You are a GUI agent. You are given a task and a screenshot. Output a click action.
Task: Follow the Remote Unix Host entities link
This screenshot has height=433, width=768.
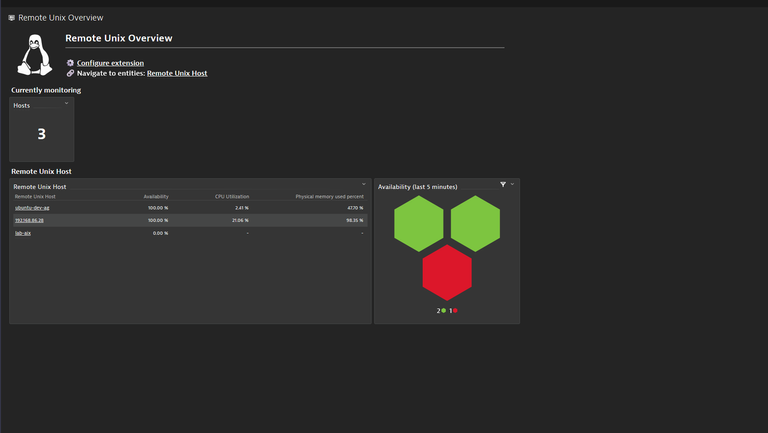coord(177,73)
